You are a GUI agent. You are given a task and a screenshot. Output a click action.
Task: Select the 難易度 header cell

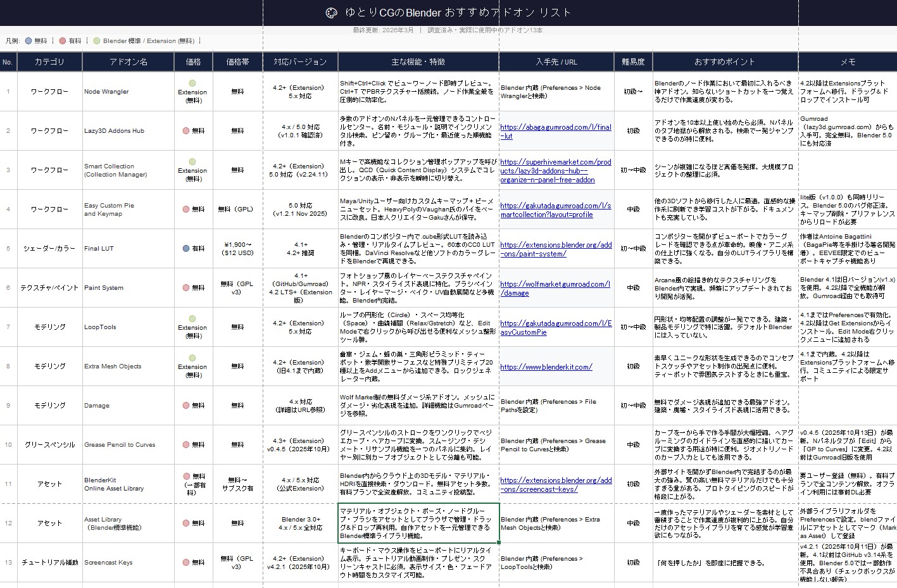(633, 61)
